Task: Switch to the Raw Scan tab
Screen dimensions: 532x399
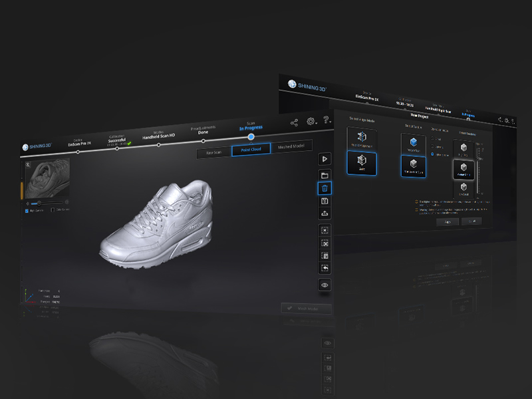Action: click(x=213, y=153)
